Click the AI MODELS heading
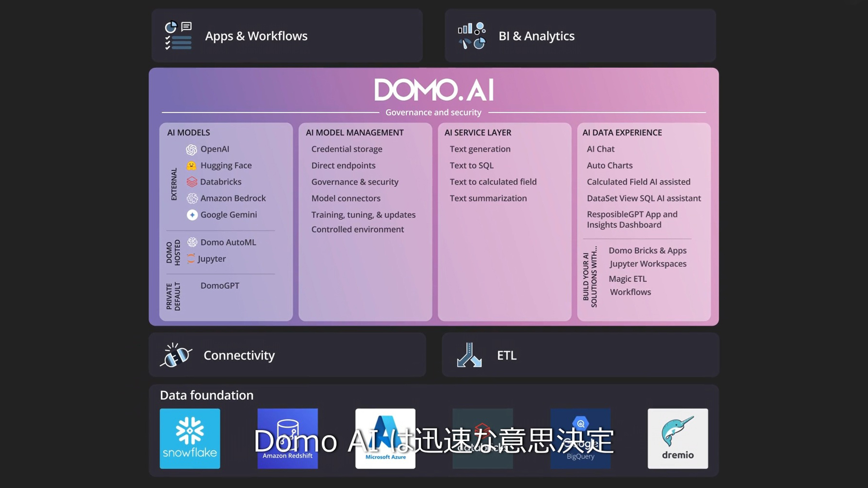 pyautogui.click(x=189, y=132)
